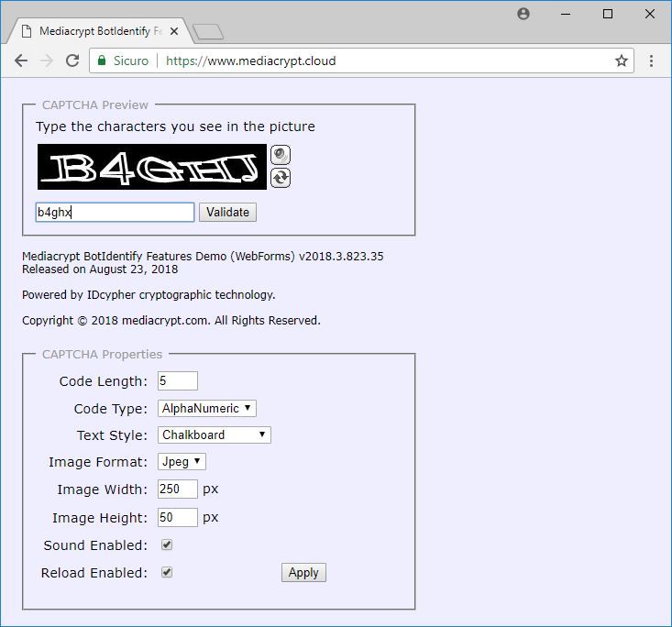Select the Mediacrypt BotIdentify tab
This screenshot has width=672, height=627.
click(100, 31)
